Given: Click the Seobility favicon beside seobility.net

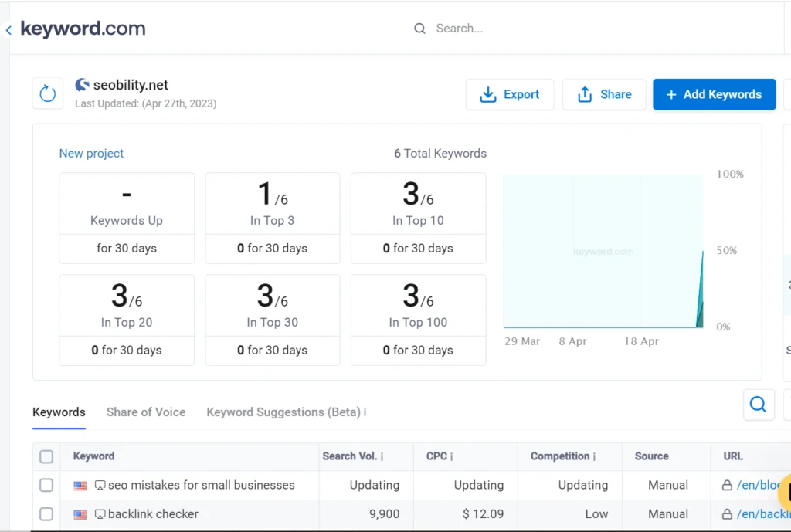Looking at the screenshot, I should [82, 85].
